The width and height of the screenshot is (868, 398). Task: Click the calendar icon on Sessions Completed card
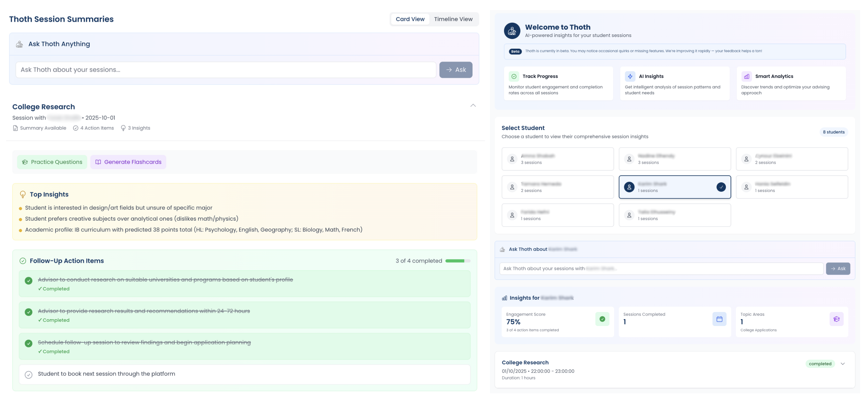pyautogui.click(x=720, y=319)
